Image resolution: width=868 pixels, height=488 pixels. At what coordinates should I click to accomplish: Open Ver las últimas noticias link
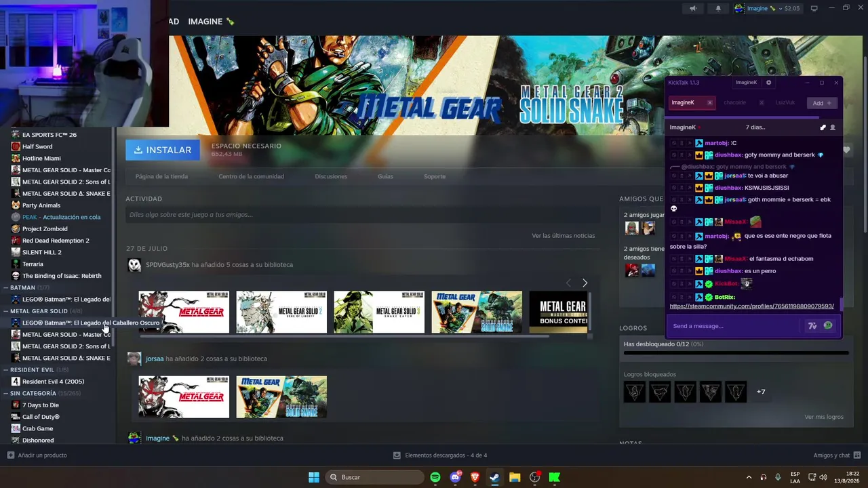click(563, 235)
